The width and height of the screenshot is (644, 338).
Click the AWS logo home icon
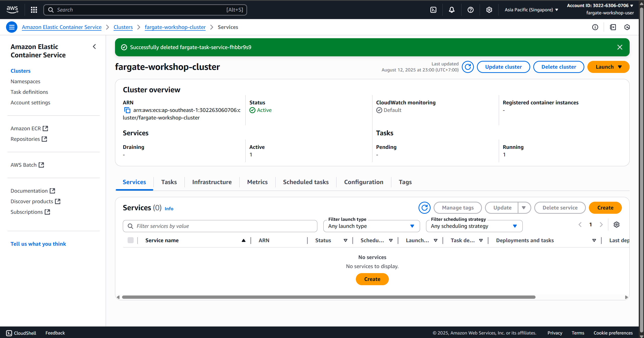pos(12,10)
